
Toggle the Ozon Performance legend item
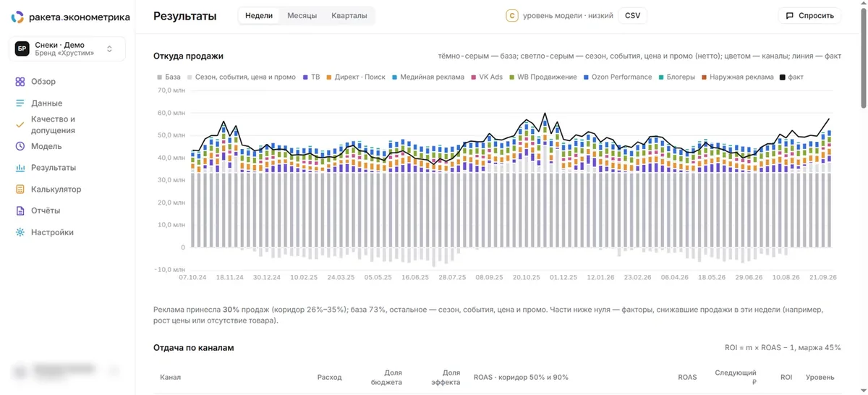click(x=617, y=77)
